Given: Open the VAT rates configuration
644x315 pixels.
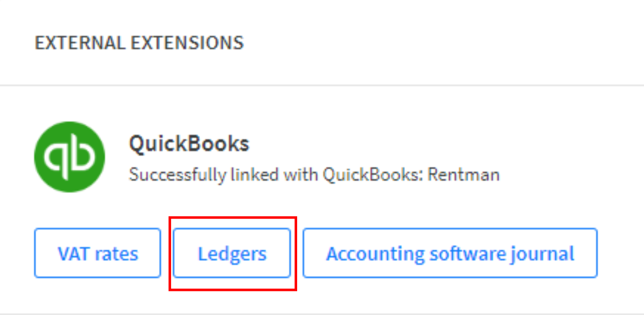Looking at the screenshot, I should point(98,253).
